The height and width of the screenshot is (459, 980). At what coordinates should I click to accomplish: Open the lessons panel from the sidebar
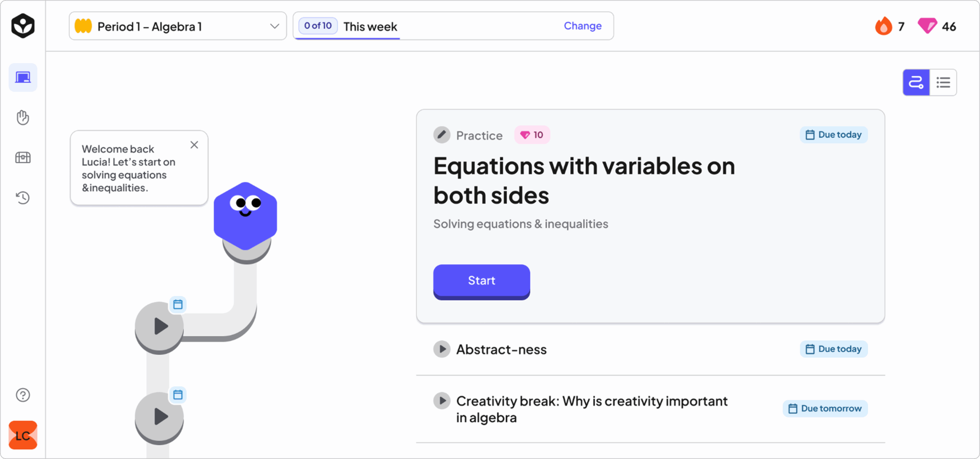[x=22, y=77]
